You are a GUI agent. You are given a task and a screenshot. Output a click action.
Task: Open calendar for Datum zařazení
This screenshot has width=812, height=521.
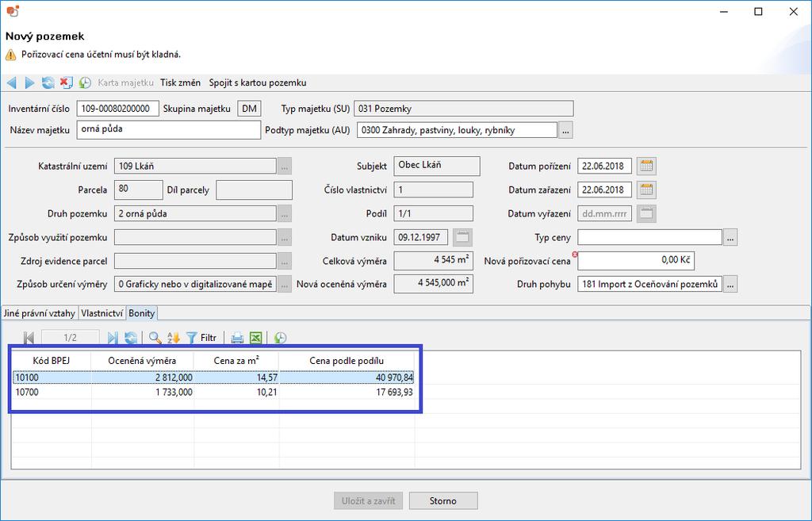click(646, 190)
